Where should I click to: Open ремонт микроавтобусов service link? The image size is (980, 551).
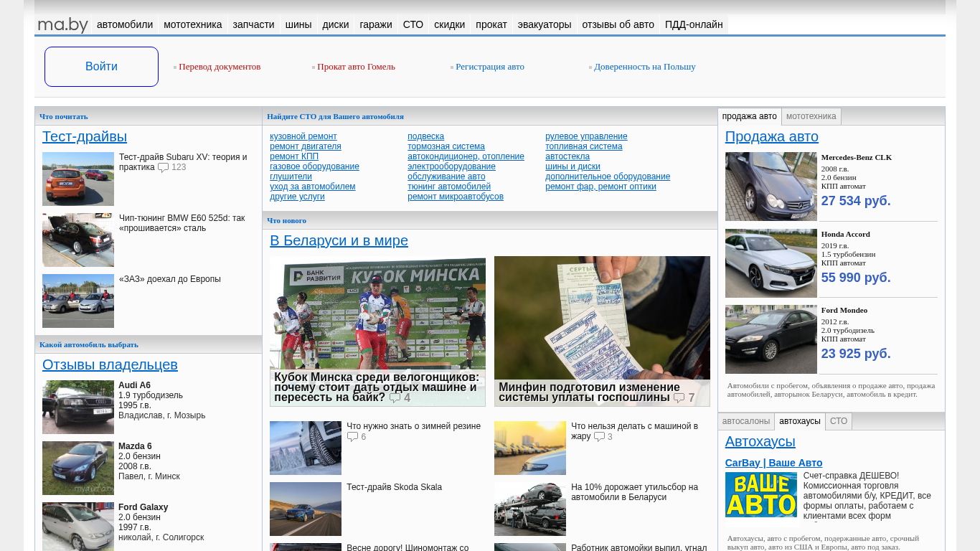(x=456, y=197)
